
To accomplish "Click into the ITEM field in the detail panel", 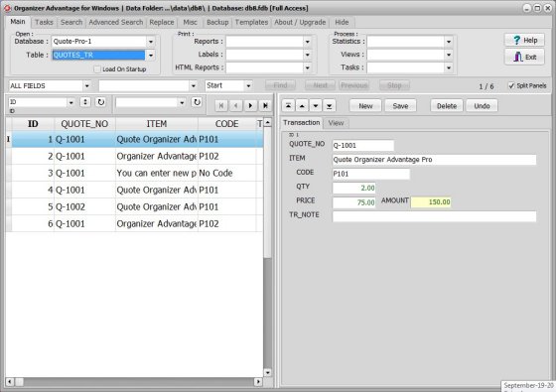I will coord(434,160).
